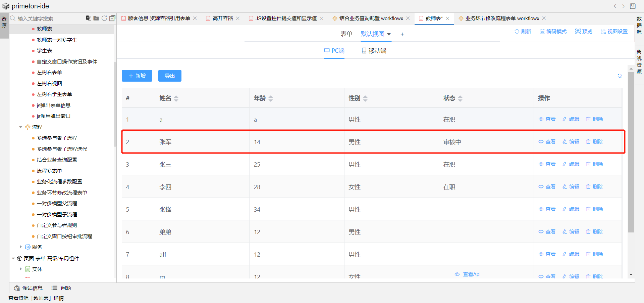Click the table reload icon above grid

(620, 76)
